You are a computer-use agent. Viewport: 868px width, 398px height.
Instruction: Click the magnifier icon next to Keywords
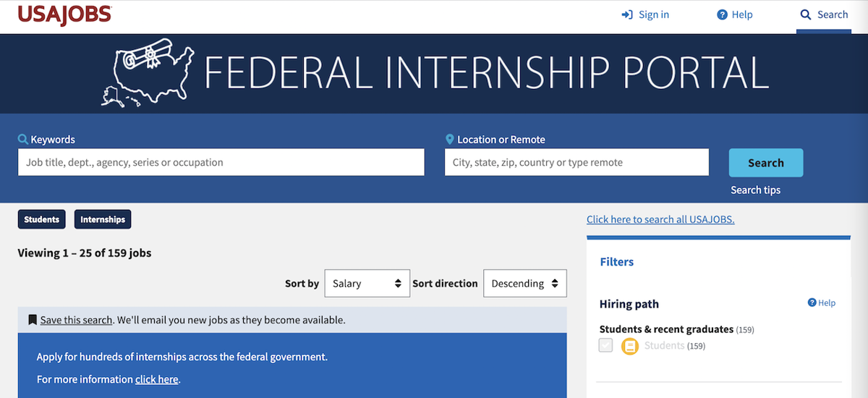click(23, 139)
